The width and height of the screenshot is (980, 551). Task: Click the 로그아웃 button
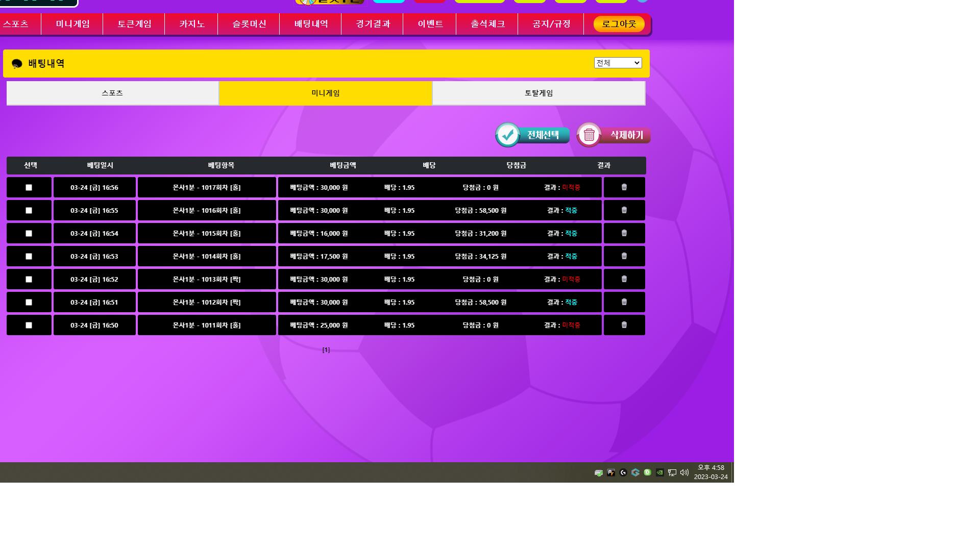tap(619, 24)
